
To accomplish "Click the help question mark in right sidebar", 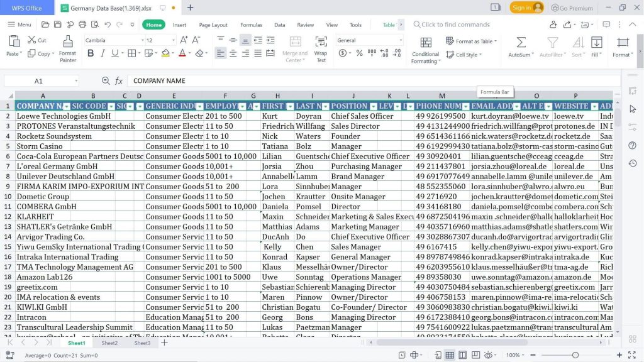I will click(633, 146).
